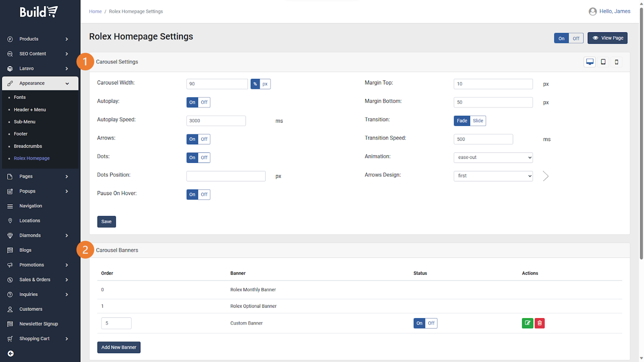Collapse sidebar with back arrow icon
Screen dimensions: 644x362
11,353
